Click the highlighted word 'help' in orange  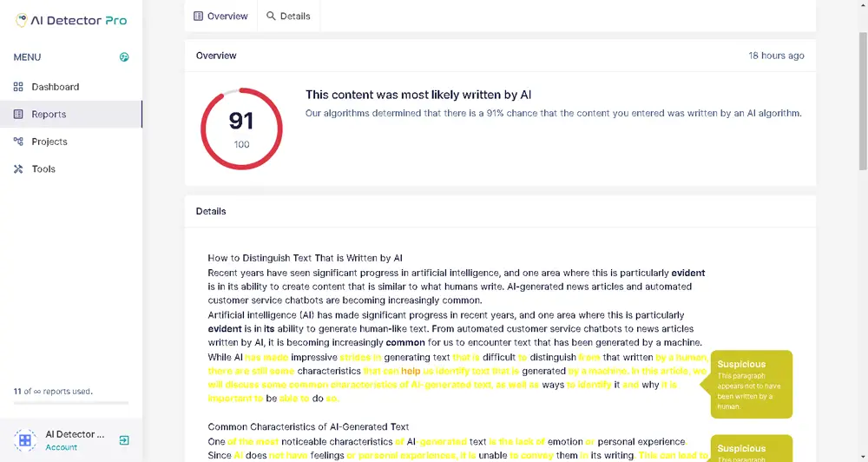click(x=411, y=371)
